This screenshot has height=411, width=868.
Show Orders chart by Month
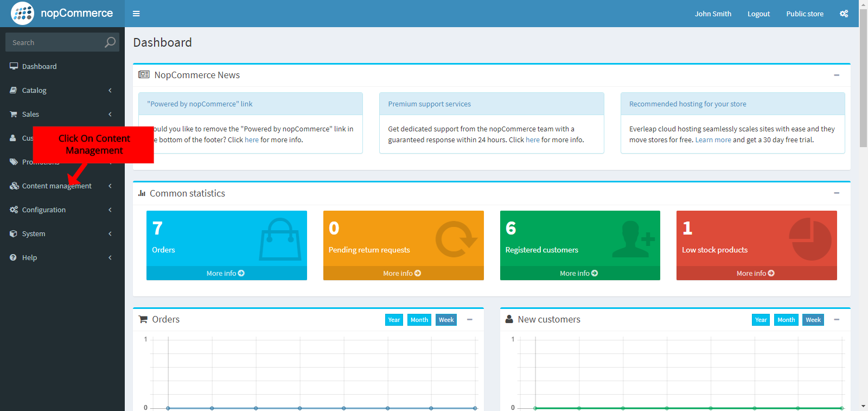(419, 320)
